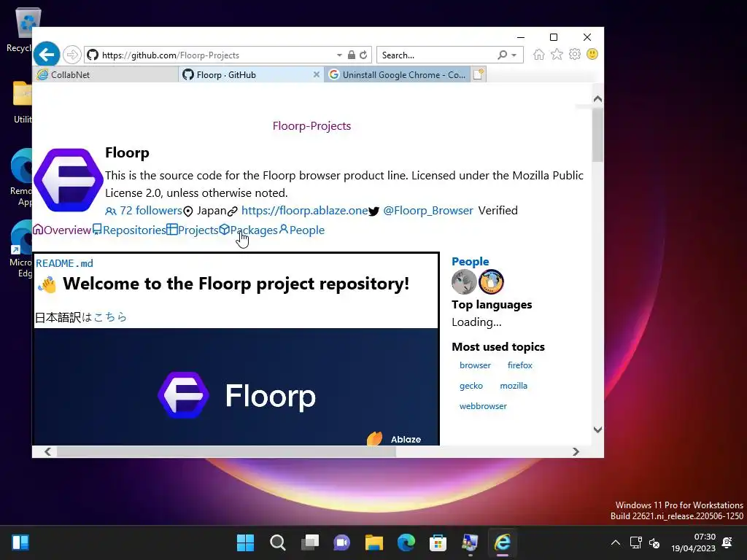Open Favorites with the star icon
This screenshot has width=747, height=560.
(557, 54)
